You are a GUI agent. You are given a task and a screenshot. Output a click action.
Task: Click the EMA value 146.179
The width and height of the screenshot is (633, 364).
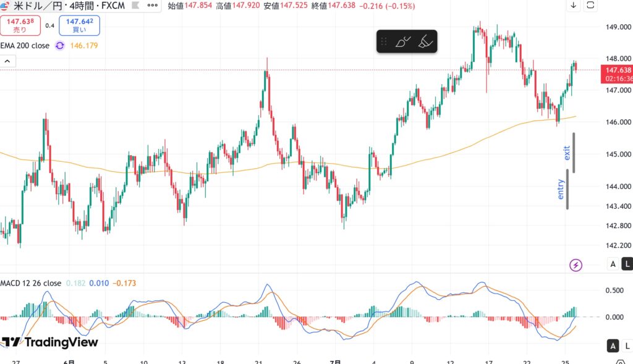tap(84, 46)
